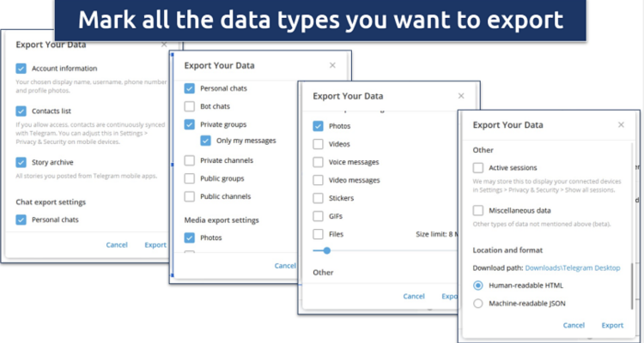644x343 pixels.
Task: Select the Machine-readable JSON radio button
Action: [478, 304]
